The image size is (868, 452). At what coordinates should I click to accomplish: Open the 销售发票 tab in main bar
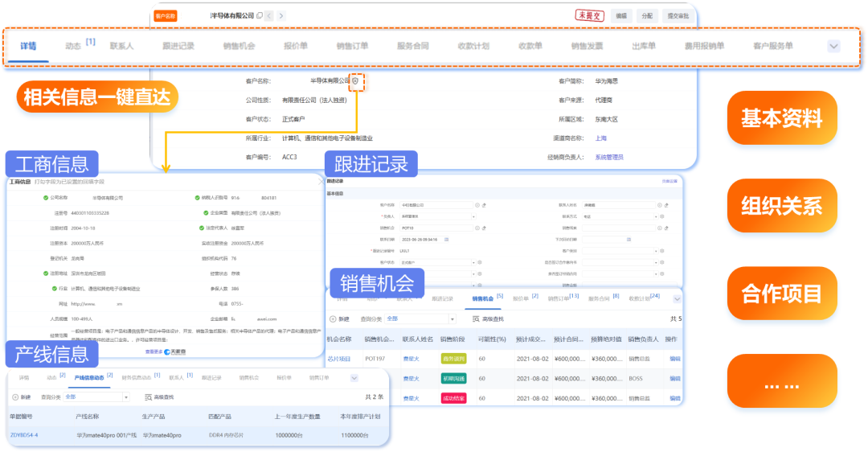(x=587, y=46)
